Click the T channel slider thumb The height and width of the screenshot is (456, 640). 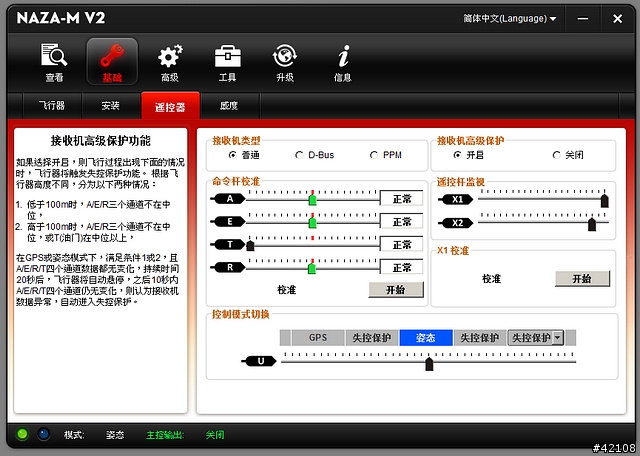coord(251,245)
